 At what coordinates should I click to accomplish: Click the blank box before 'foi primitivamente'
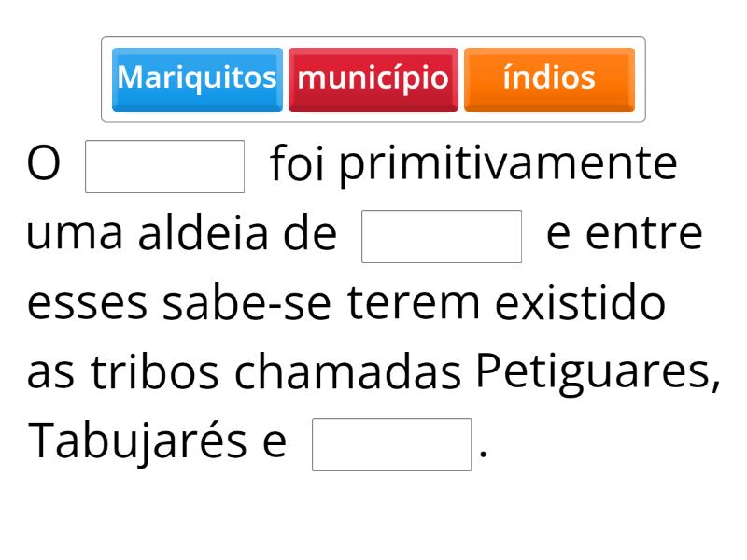(164, 166)
